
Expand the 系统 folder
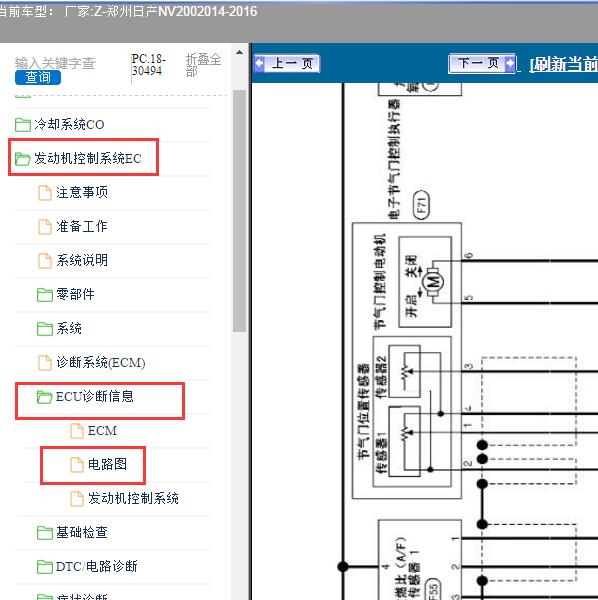tap(69, 328)
